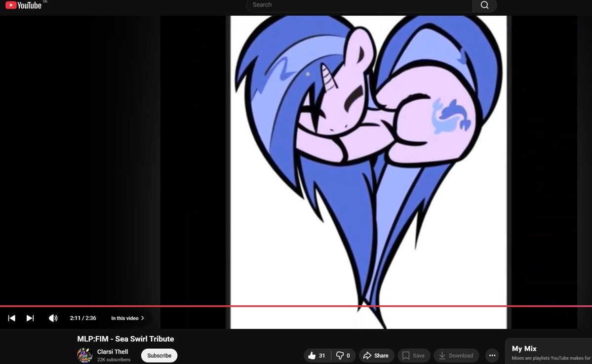
Task: Like the video with thumbs up
Action: 317,356
